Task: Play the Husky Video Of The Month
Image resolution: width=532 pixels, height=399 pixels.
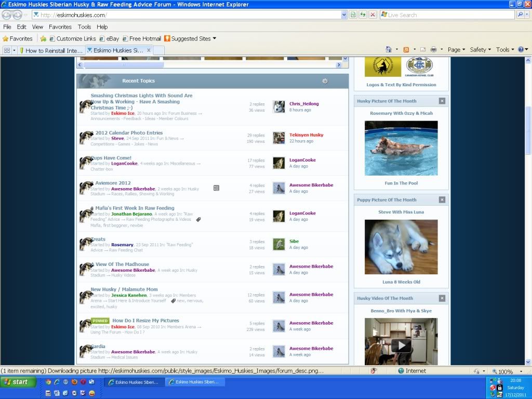Action: coord(402,345)
